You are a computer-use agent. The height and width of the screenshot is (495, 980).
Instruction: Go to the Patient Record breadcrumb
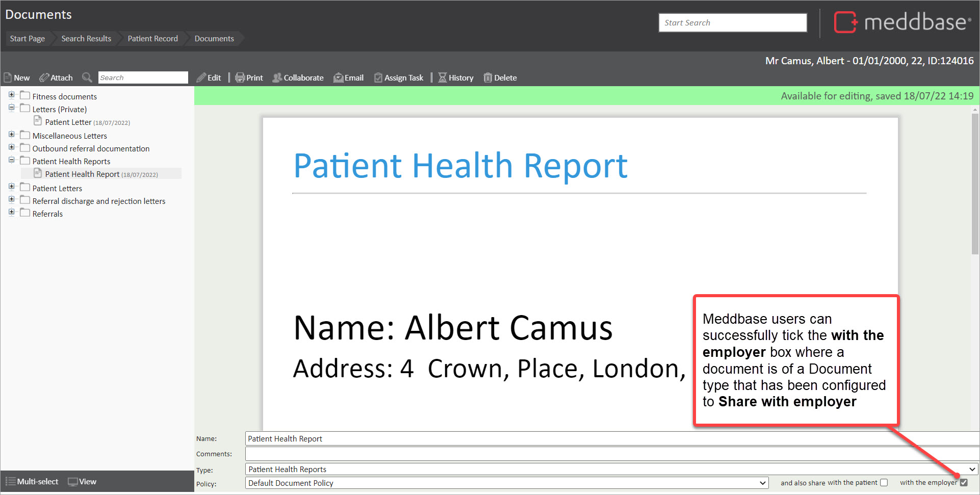click(152, 38)
